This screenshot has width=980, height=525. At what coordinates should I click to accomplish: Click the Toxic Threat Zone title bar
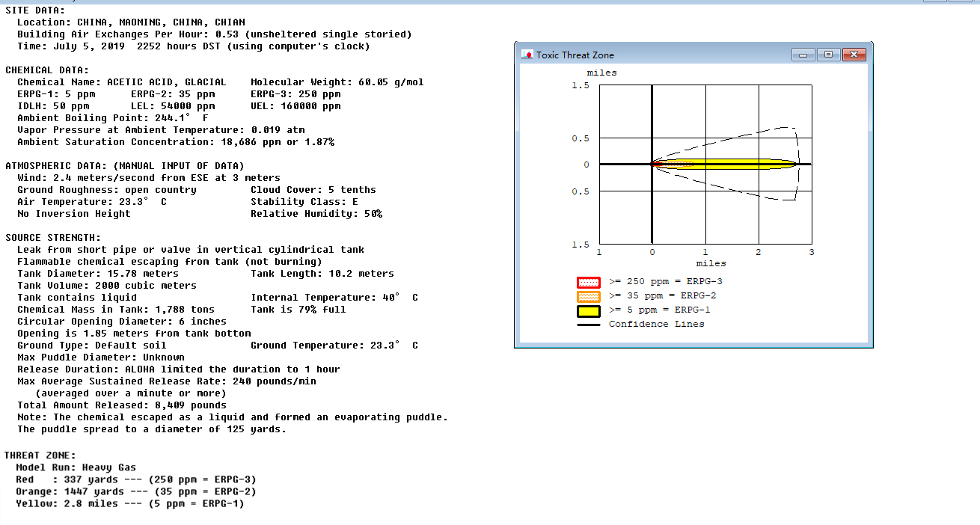point(693,55)
